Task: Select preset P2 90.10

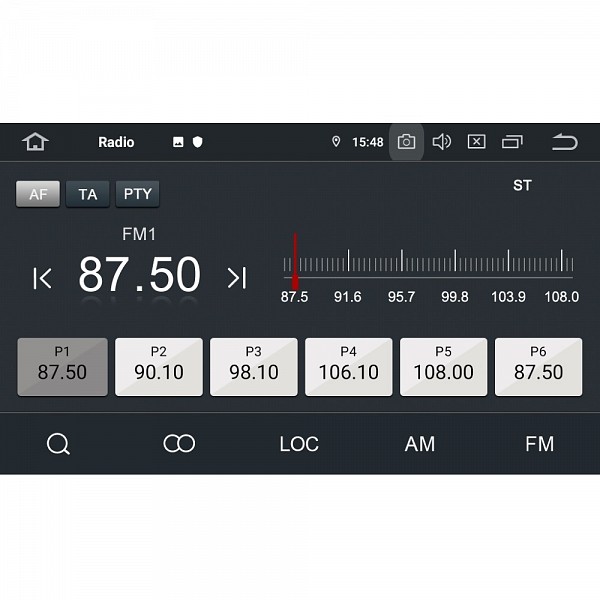Action: 159,367
